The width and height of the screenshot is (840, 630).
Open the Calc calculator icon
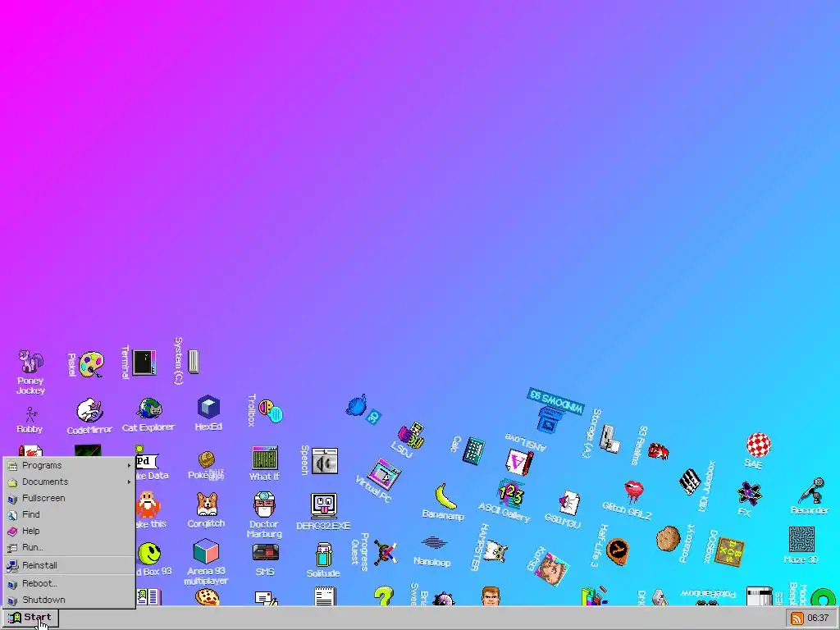(x=473, y=450)
